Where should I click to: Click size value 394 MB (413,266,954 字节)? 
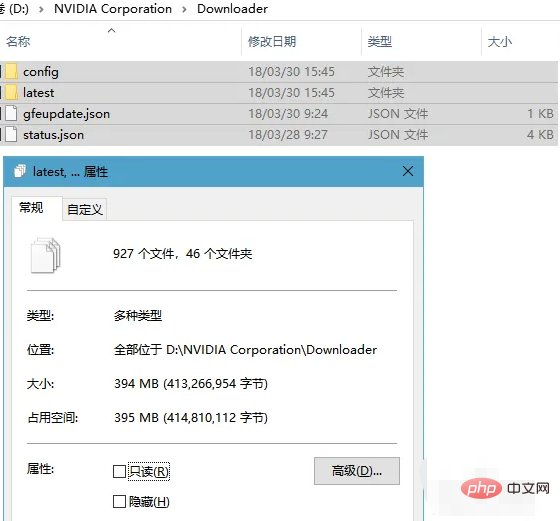click(x=191, y=384)
